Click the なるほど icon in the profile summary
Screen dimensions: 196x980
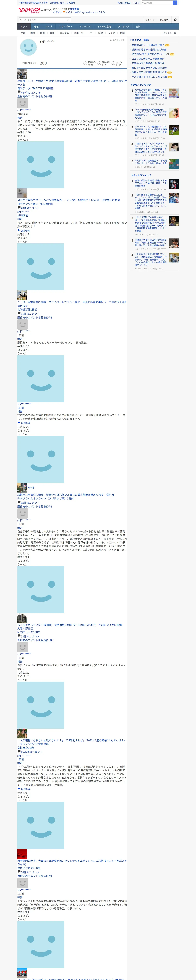tap(99, 63)
